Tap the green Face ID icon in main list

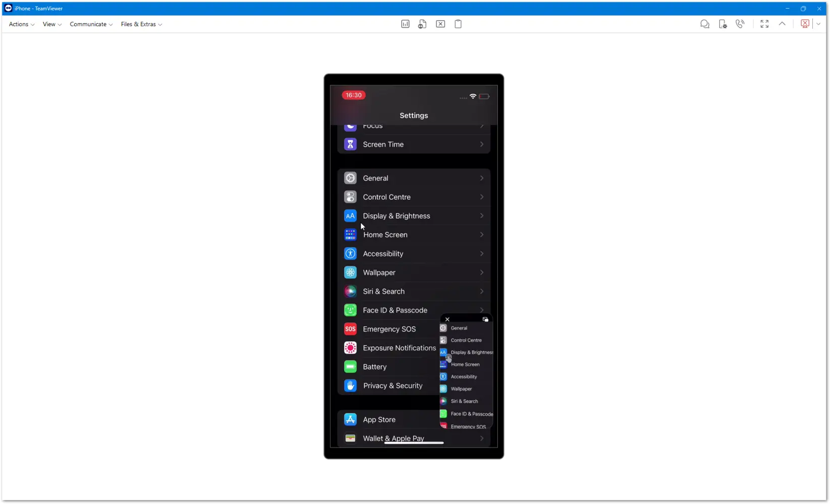[x=350, y=310]
